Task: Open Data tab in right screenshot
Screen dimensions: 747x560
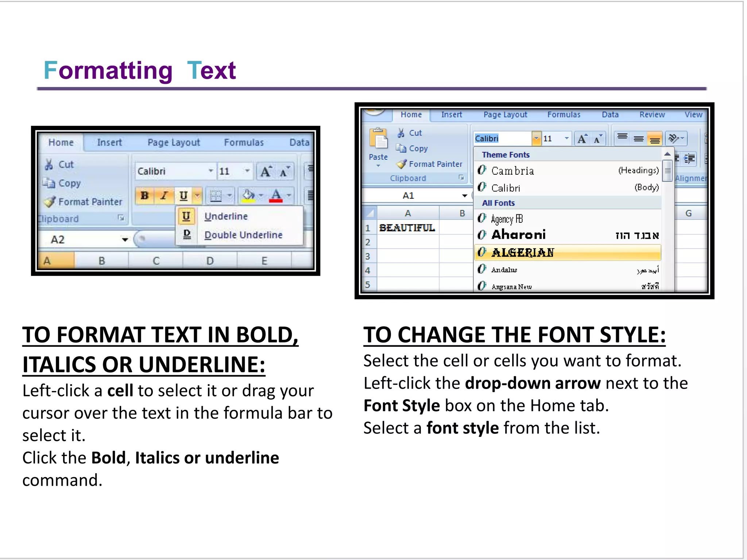Action: (610, 114)
